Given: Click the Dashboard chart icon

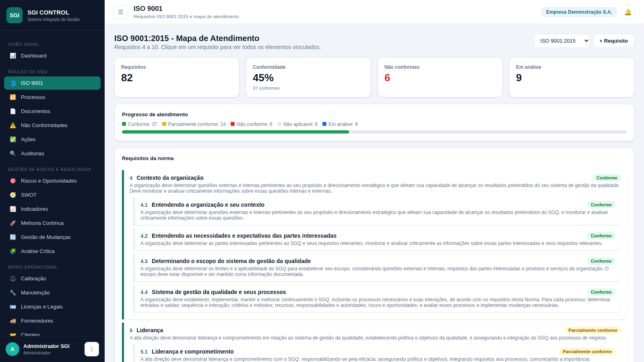Looking at the screenshot, I should 13,56.
